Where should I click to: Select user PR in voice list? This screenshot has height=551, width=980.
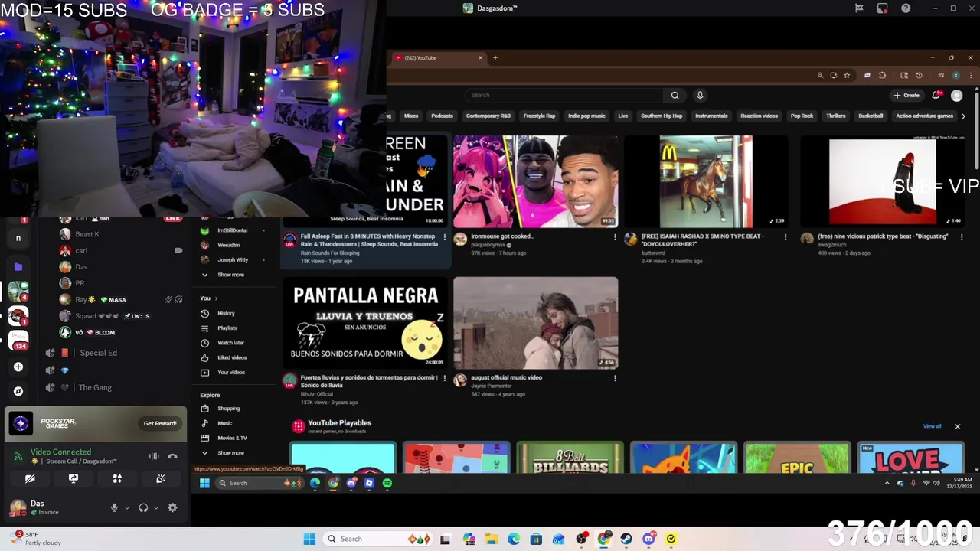pyautogui.click(x=80, y=283)
